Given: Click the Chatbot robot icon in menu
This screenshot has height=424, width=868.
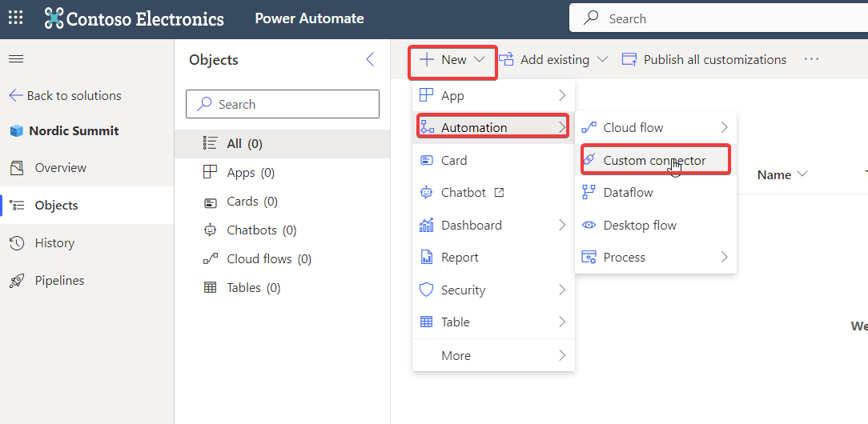Looking at the screenshot, I should tap(427, 193).
